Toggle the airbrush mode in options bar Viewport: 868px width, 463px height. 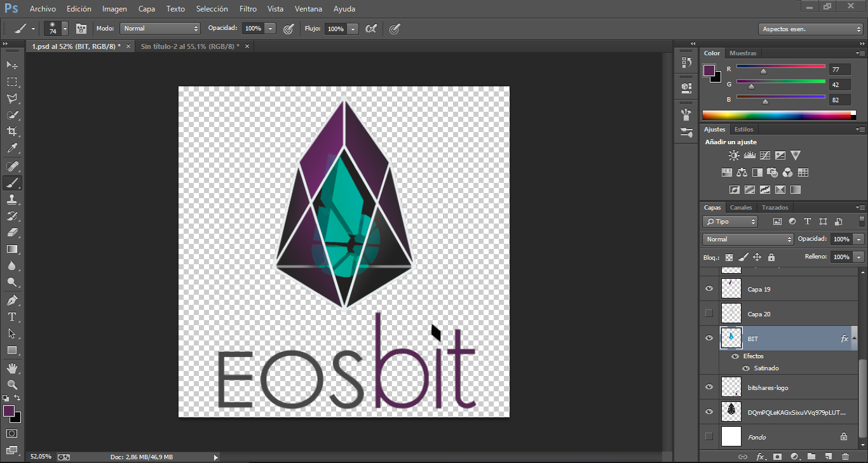pos(372,29)
